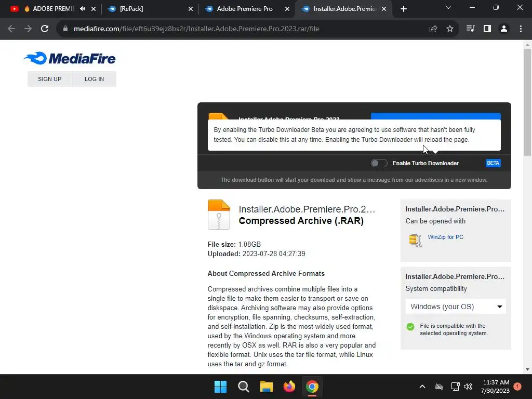
Task: Select the 'Uploaded: 2023-07-28 04:27:39' text
Action: (x=257, y=254)
